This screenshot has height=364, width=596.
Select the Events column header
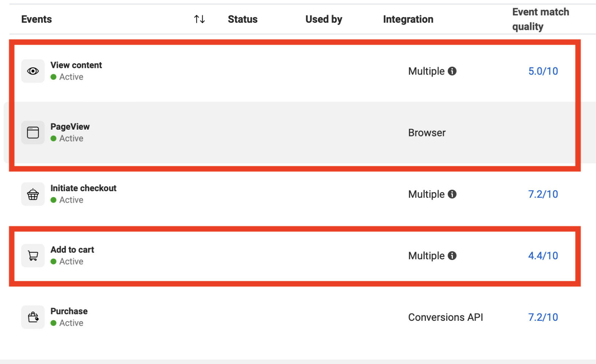[x=36, y=19]
